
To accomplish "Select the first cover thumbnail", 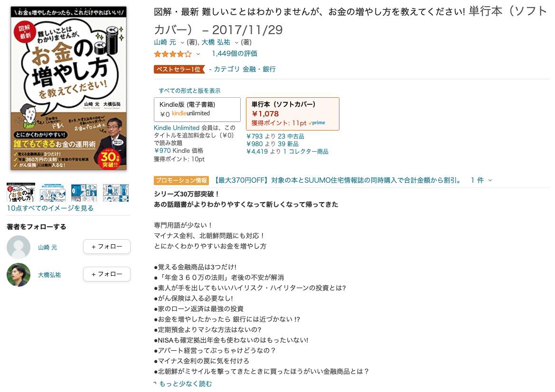I will pyautogui.click(x=21, y=192).
